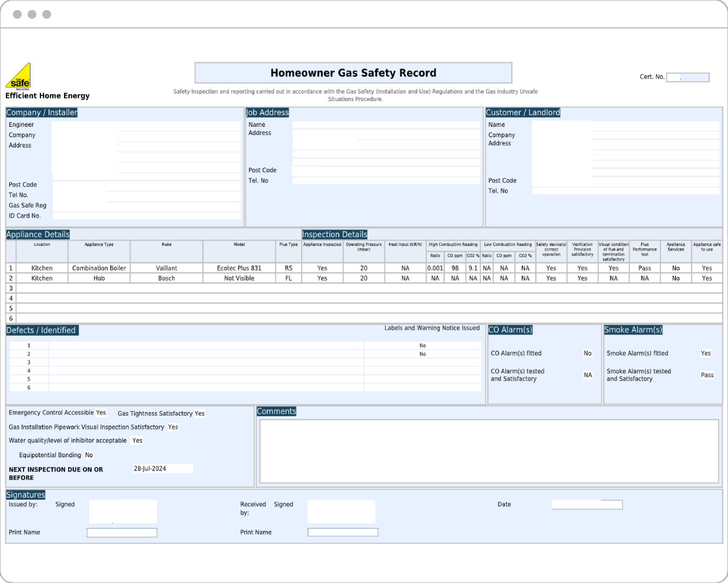Screen dimensions: 728x583
Task: Select the Job Address Name field
Action: point(386,125)
